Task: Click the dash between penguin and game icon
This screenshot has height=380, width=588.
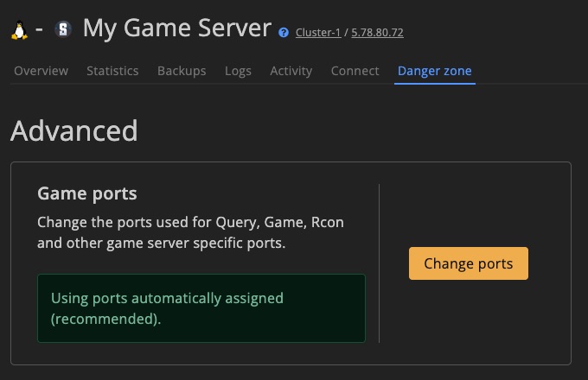Action: point(39,29)
